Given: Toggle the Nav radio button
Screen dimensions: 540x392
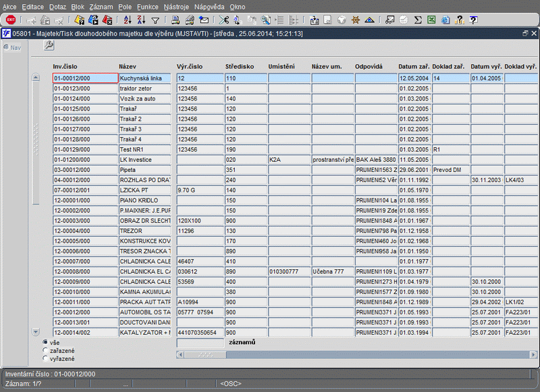Looking at the screenshot, I should [x=6, y=47].
